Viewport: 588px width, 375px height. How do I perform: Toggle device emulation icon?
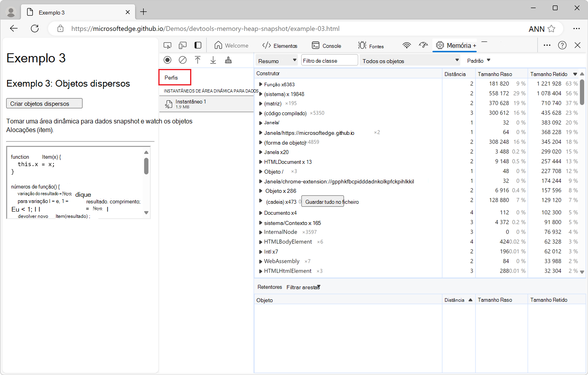183,45
